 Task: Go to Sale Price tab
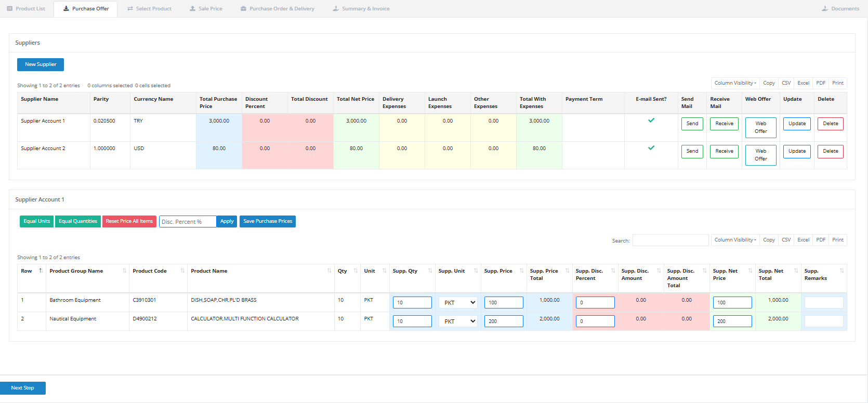[x=206, y=9]
